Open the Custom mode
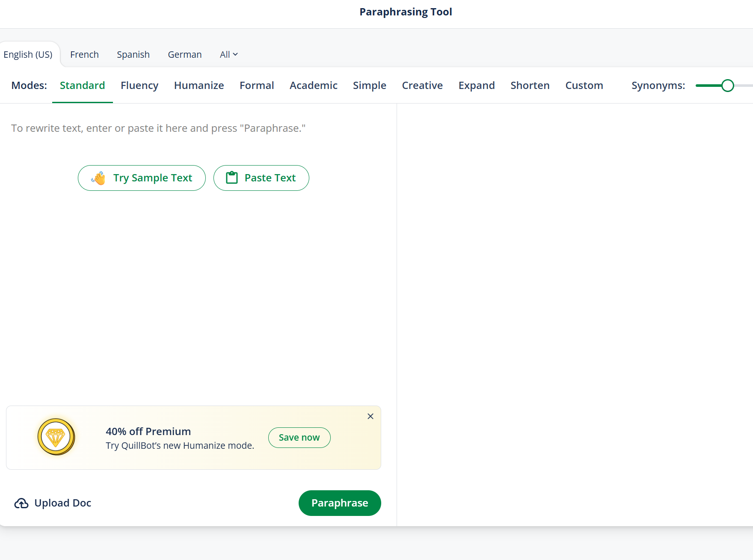 (584, 86)
